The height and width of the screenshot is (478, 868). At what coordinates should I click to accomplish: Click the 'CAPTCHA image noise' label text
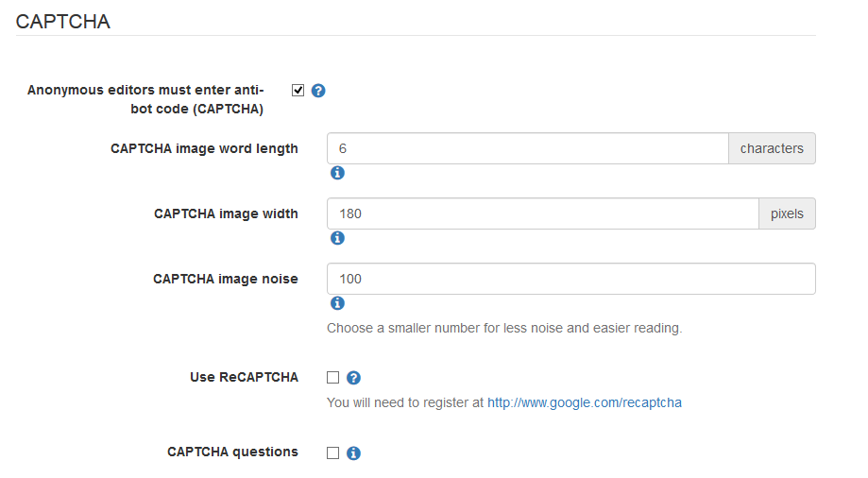[225, 279]
